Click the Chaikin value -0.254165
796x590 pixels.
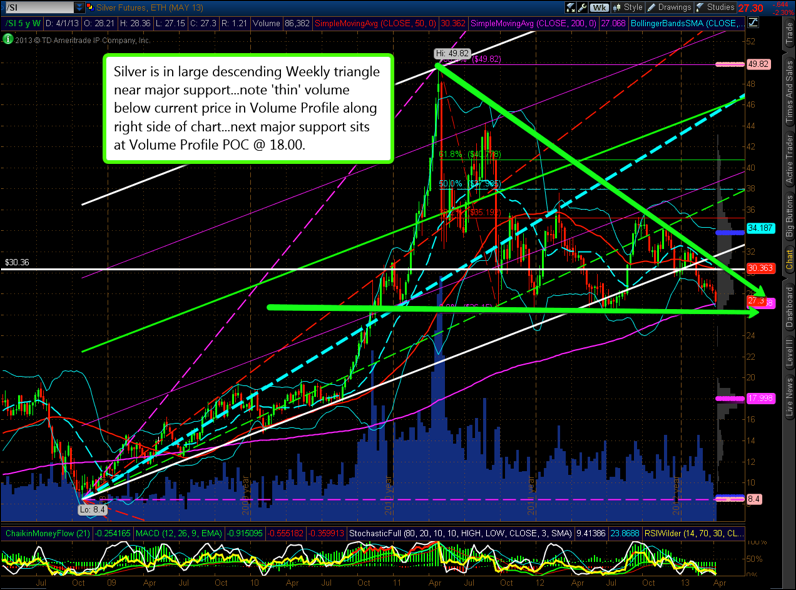[112, 534]
